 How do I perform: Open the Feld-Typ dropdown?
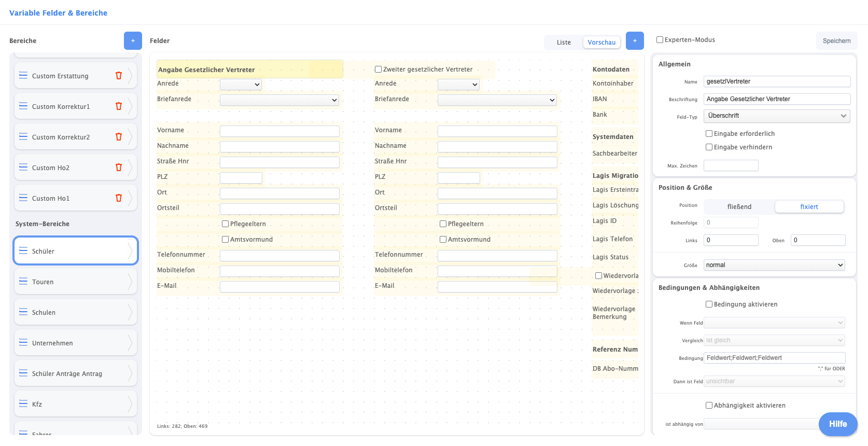[776, 116]
